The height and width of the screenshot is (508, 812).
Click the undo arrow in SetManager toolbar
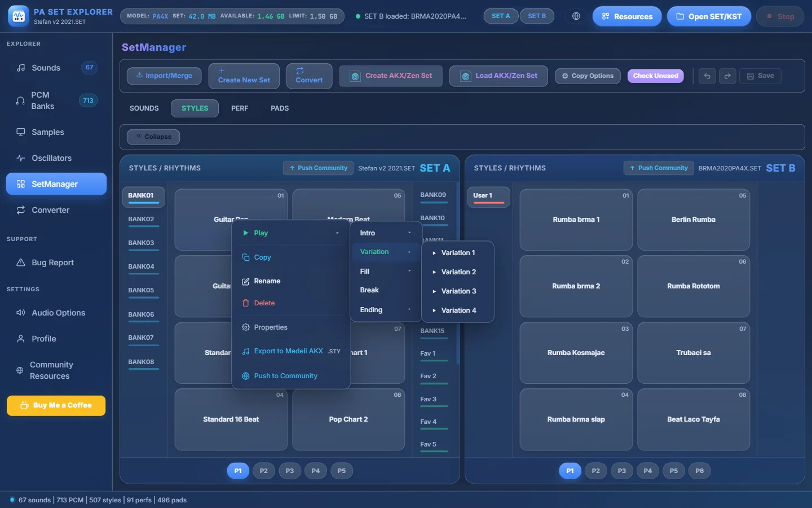coord(707,76)
